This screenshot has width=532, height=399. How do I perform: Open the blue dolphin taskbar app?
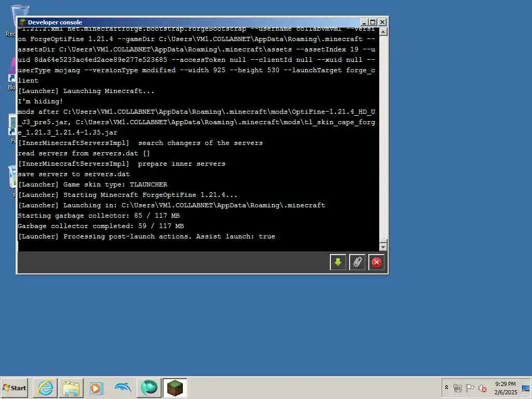click(123, 388)
